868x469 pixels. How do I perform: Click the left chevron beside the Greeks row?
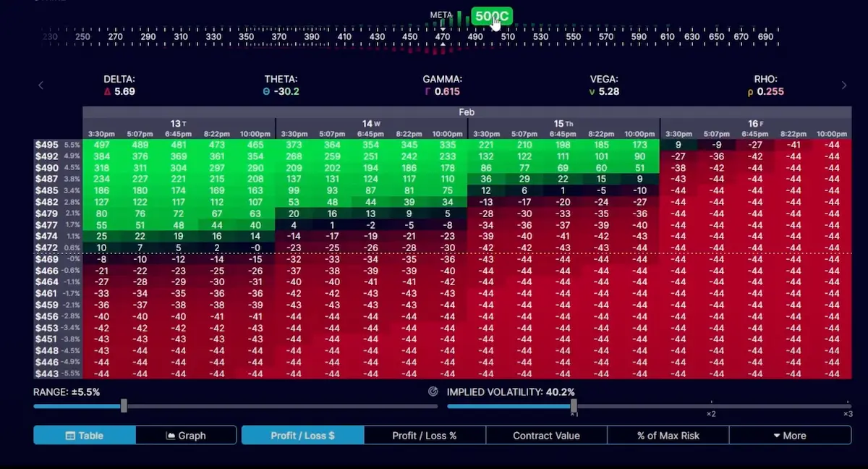(41, 85)
